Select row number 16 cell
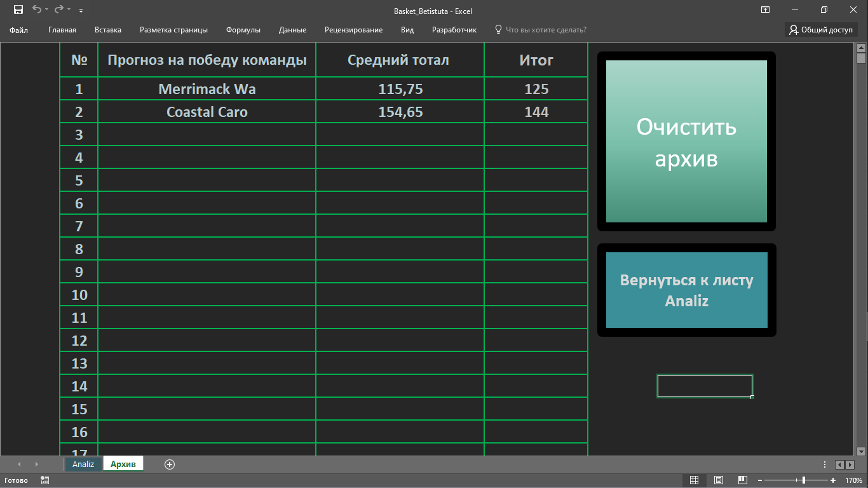 click(79, 432)
